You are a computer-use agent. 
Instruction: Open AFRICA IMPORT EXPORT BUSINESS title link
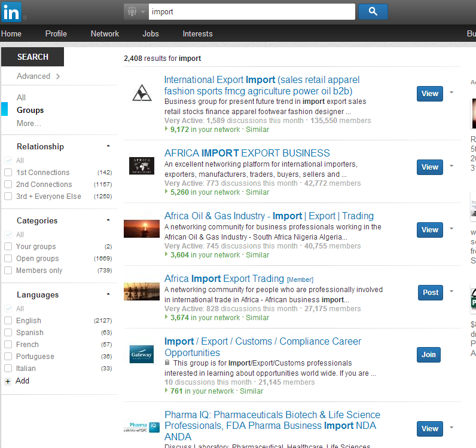pyautogui.click(x=247, y=153)
